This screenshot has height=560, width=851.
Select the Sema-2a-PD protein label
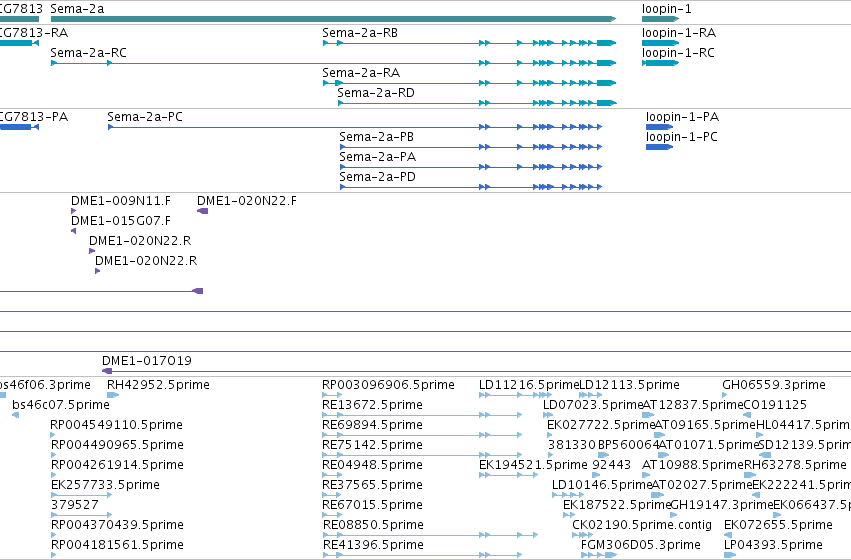pyautogui.click(x=377, y=177)
